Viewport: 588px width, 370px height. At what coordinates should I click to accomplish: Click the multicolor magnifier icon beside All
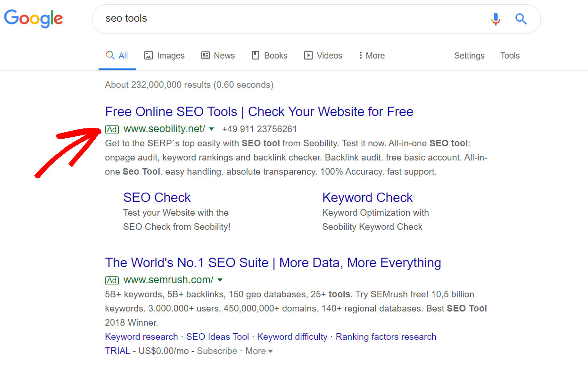(110, 55)
